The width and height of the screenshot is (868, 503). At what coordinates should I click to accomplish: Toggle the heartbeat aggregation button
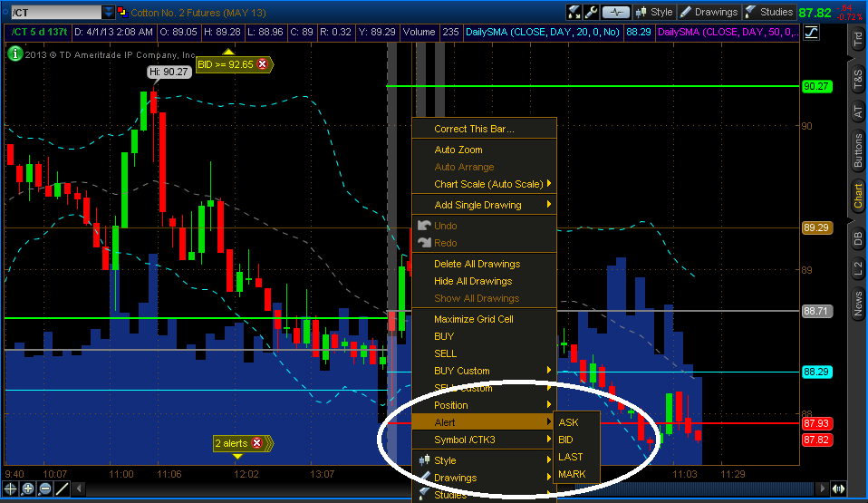click(615, 12)
